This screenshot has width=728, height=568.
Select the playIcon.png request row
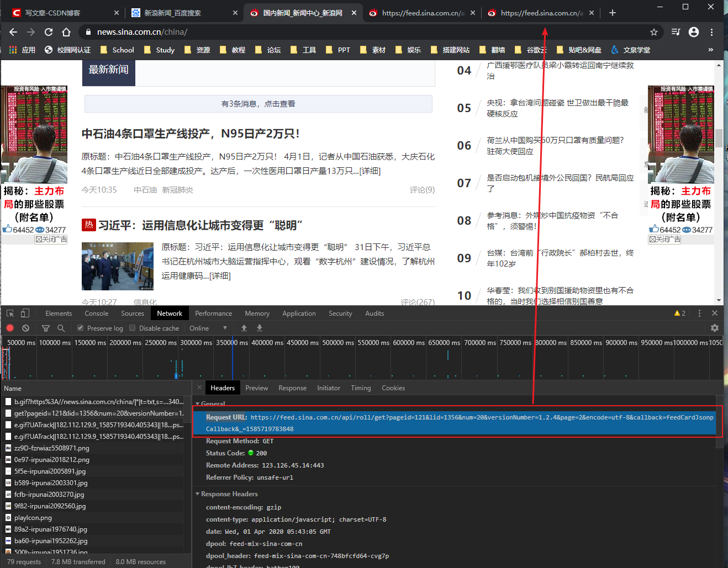tap(94, 517)
